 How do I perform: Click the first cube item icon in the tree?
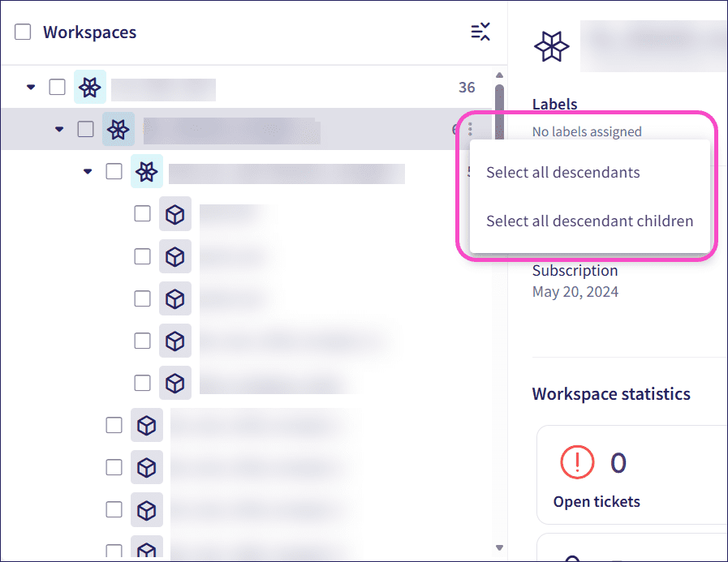(175, 213)
